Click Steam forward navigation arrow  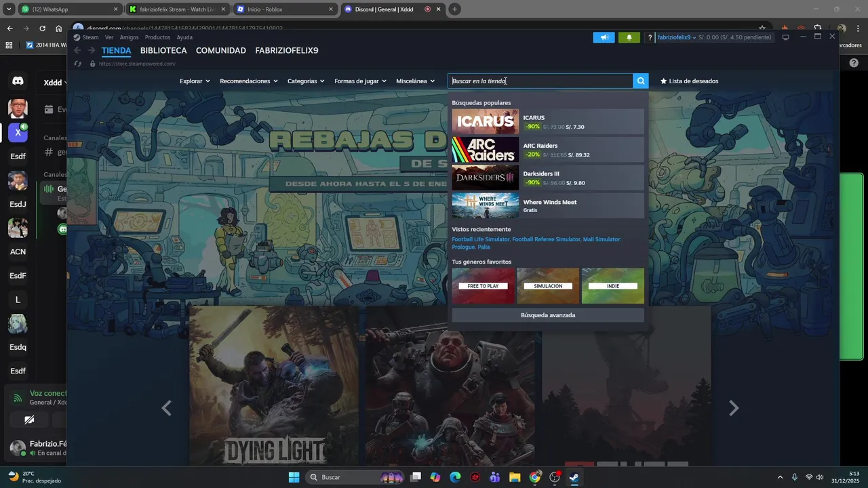(x=92, y=51)
